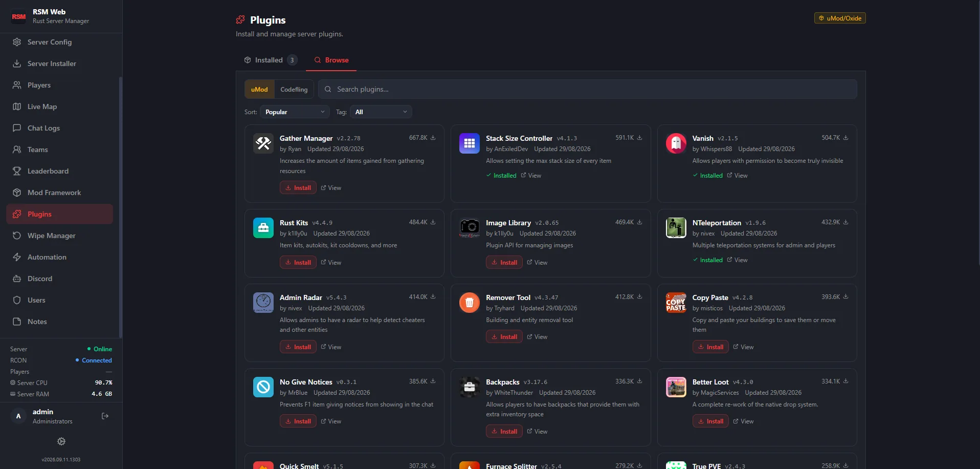This screenshot has height=469, width=980.
Task: Click the sidebar scrollbar
Action: pyautogui.click(x=121, y=207)
